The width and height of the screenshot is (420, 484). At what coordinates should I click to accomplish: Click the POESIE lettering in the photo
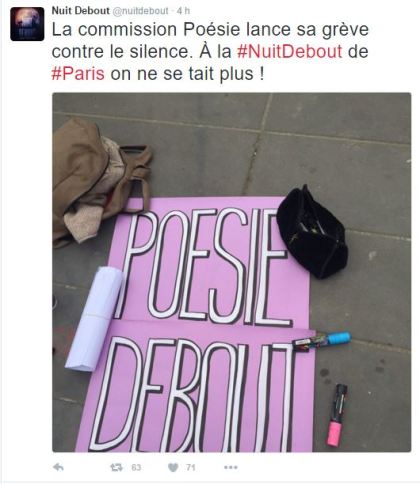203,265
